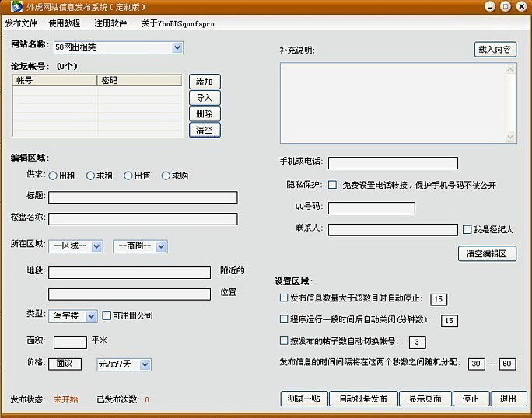Click the 手机或电话 input field
Image resolution: width=532 pixels, height=418 pixels.
393,163
